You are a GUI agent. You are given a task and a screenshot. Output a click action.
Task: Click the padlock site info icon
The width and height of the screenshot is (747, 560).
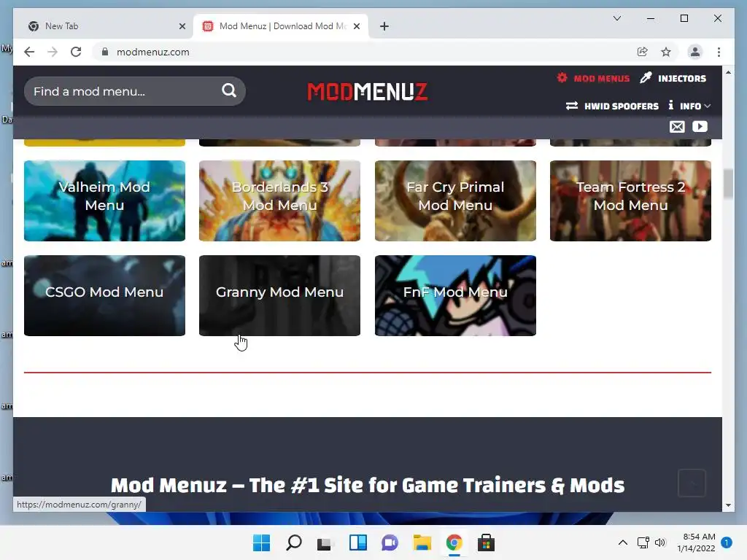point(105,52)
